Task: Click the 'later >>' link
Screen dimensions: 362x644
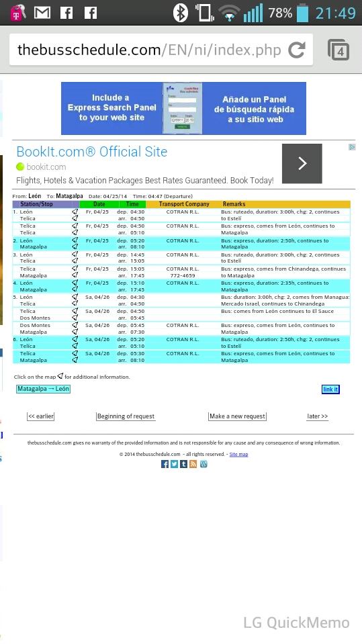Action: 317,416
